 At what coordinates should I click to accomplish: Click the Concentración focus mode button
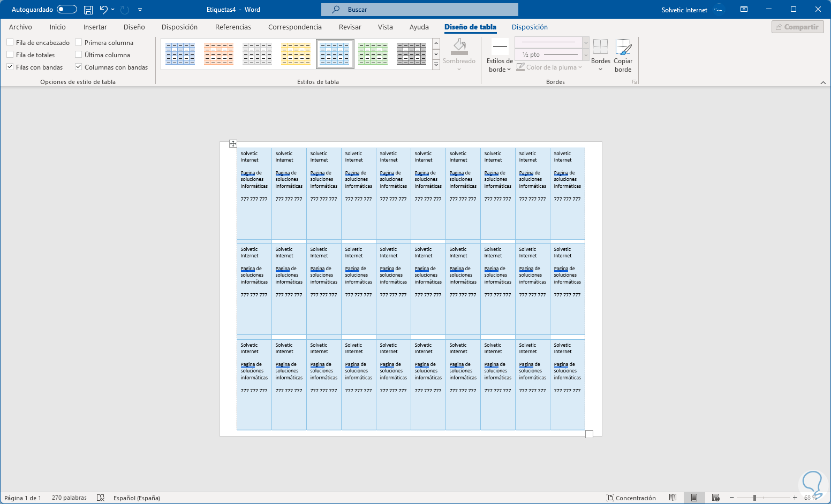[x=631, y=498]
